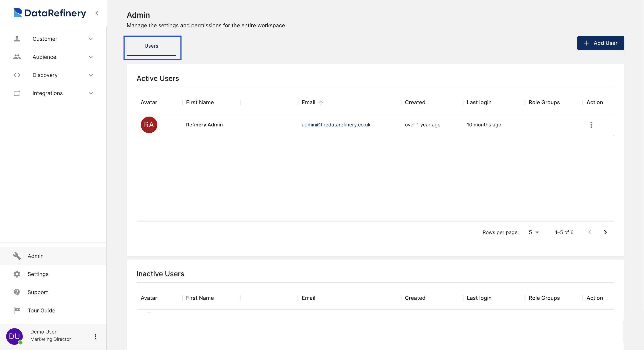Image resolution: width=644 pixels, height=350 pixels.
Task: Select the Users tab
Action: click(151, 45)
